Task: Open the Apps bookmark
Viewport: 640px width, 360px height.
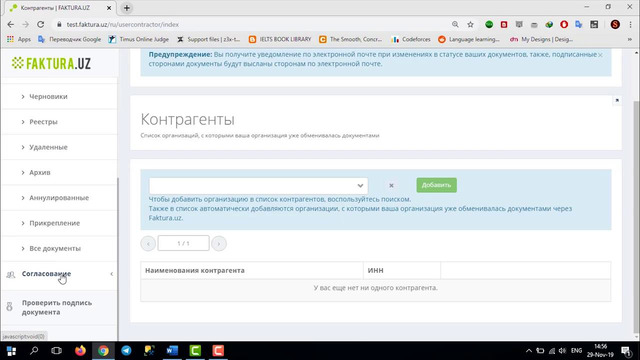Action: tap(19, 40)
